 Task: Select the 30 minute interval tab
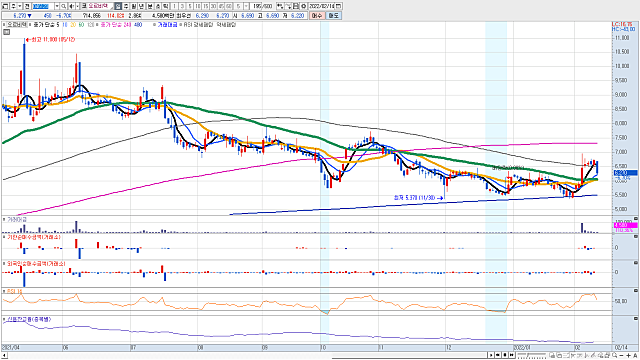click(x=213, y=6)
